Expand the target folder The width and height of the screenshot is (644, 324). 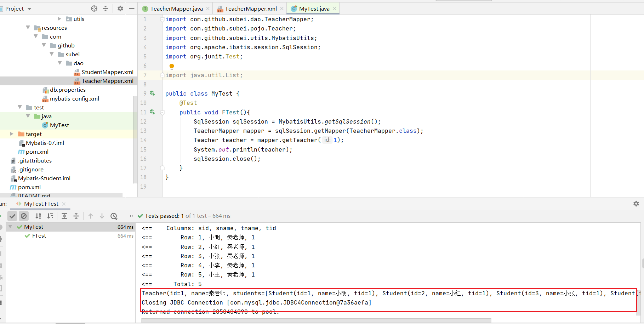(x=12, y=134)
